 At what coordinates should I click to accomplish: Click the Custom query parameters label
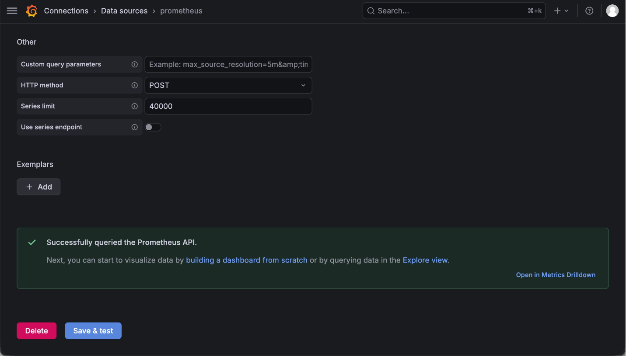[x=61, y=64]
